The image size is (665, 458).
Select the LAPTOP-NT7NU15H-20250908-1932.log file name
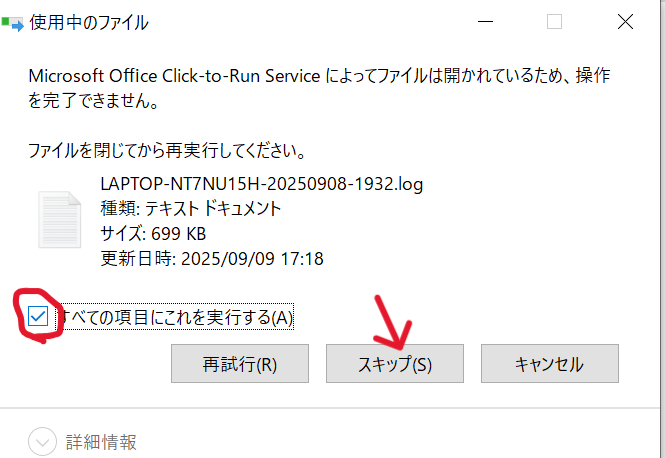coord(262,184)
